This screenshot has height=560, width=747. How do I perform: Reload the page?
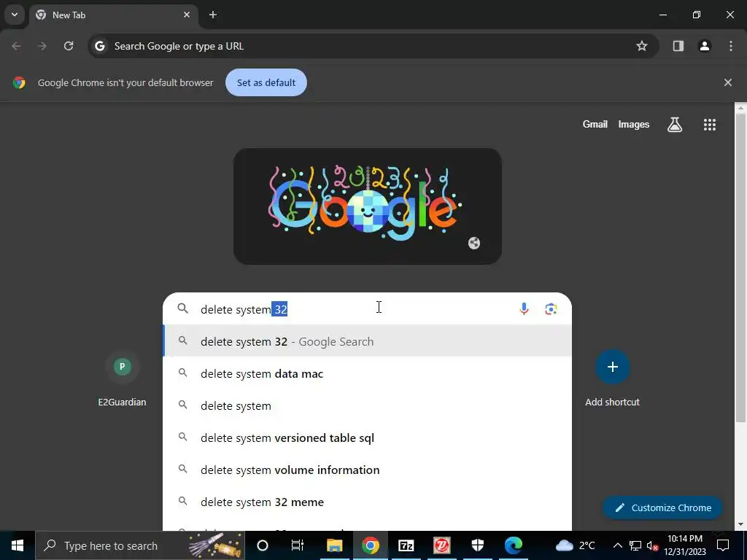tap(69, 46)
